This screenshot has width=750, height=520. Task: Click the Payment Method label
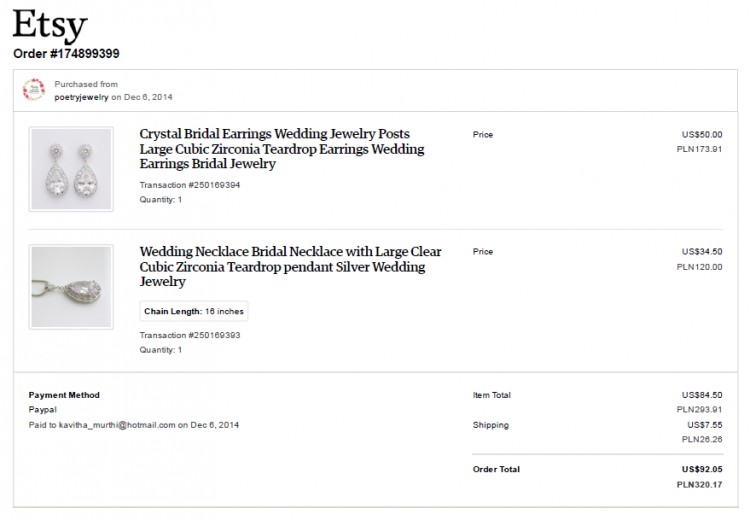click(64, 395)
